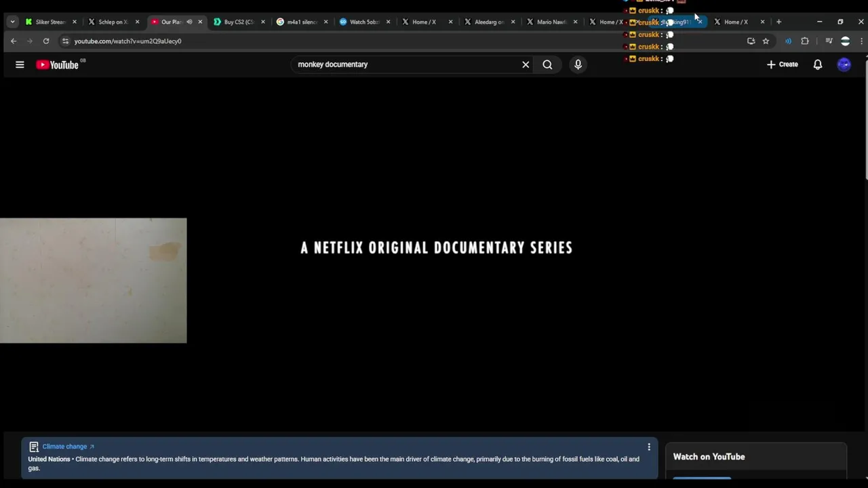Close the Aleedarg on X tab
The width and height of the screenshot is (868, 488).
(x=513, y=22)
